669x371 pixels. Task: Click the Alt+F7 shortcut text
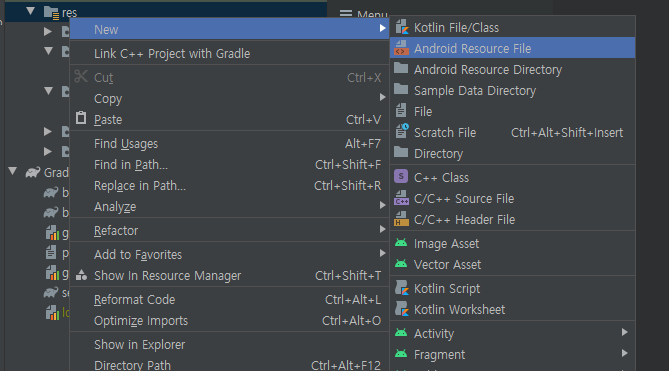[363, 144]
